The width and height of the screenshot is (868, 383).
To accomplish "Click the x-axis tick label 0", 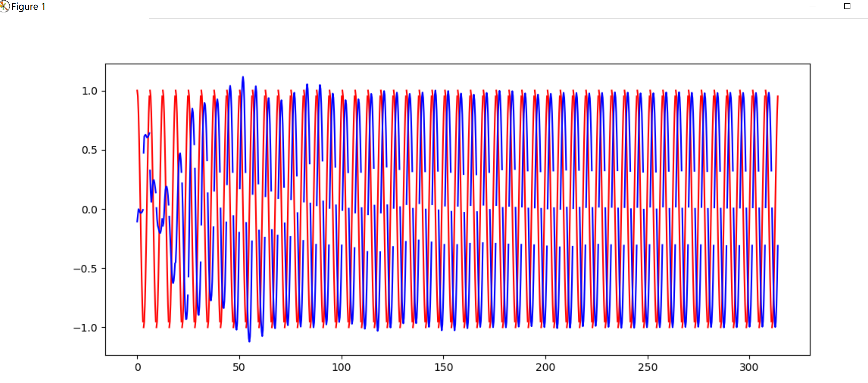I will (138, 367).
